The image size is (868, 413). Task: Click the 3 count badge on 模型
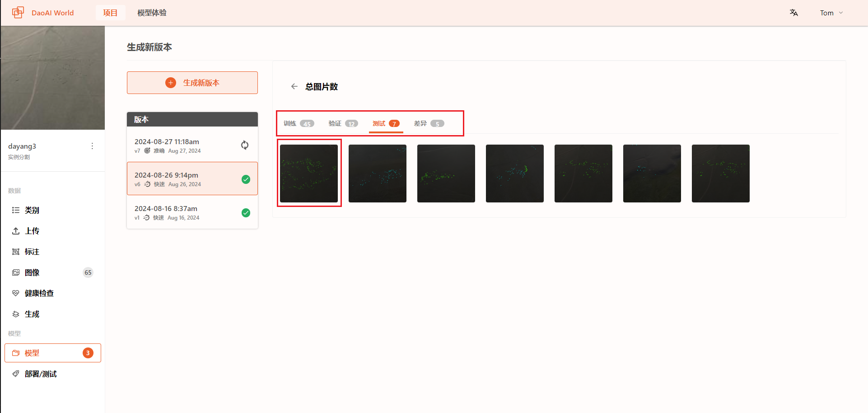pos(88,353)
